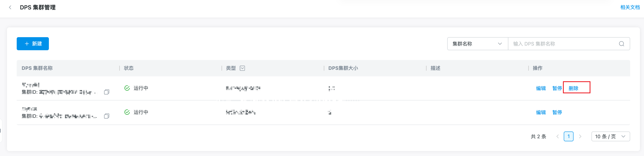The image size is (644, 156).
Task: Open the 类型 column filter icon
Action: tap(242, 68)
